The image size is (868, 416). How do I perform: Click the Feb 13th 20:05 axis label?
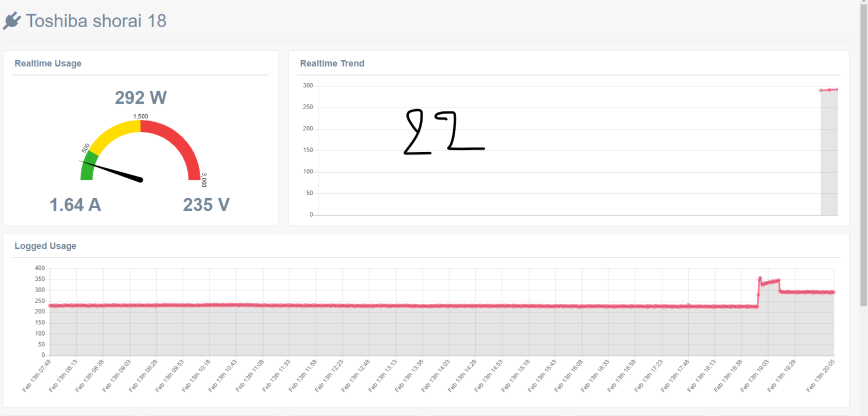[x=820, y=376]
